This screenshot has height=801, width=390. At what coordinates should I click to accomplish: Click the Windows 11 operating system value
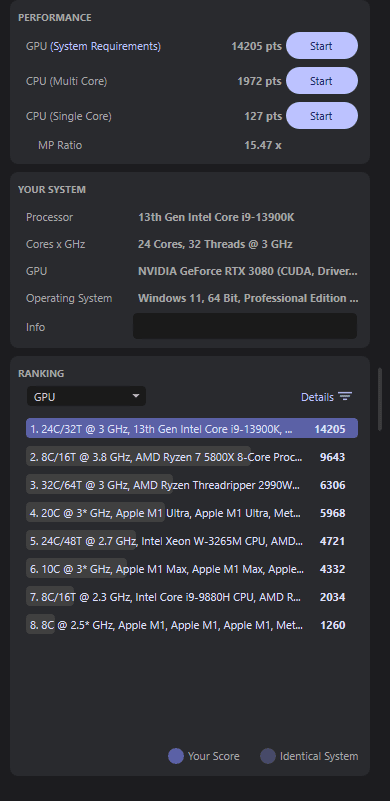pos(248,298)
